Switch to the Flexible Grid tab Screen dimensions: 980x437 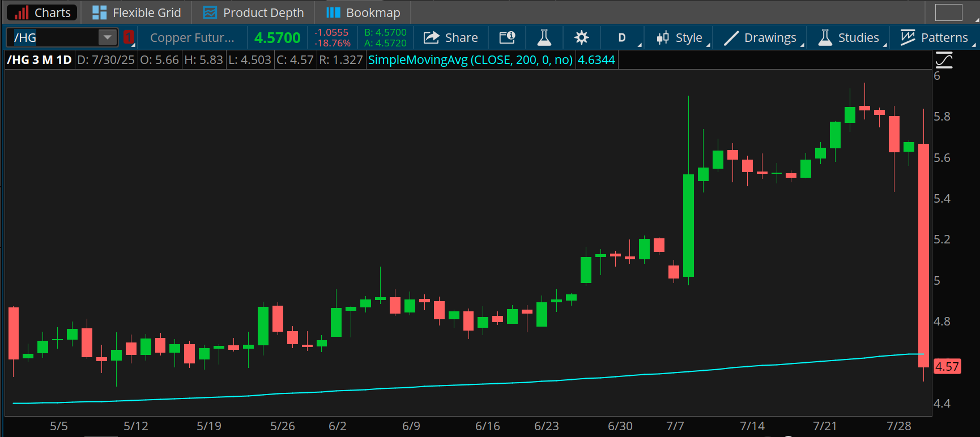click(x=137, y=12)
